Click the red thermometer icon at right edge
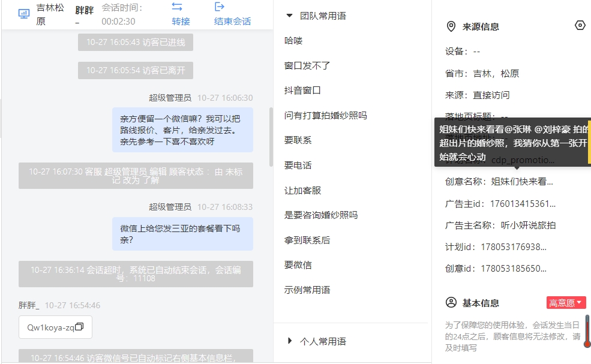 pos(587,331)
